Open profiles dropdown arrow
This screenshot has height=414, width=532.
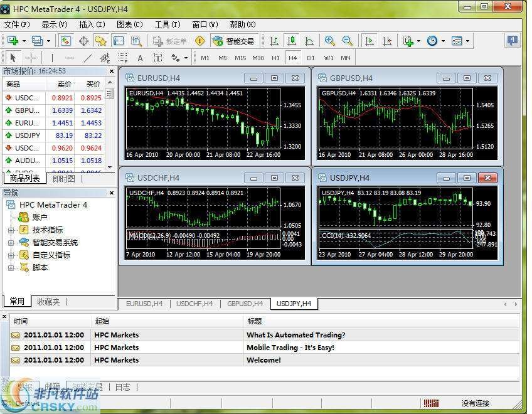(48, 41)
